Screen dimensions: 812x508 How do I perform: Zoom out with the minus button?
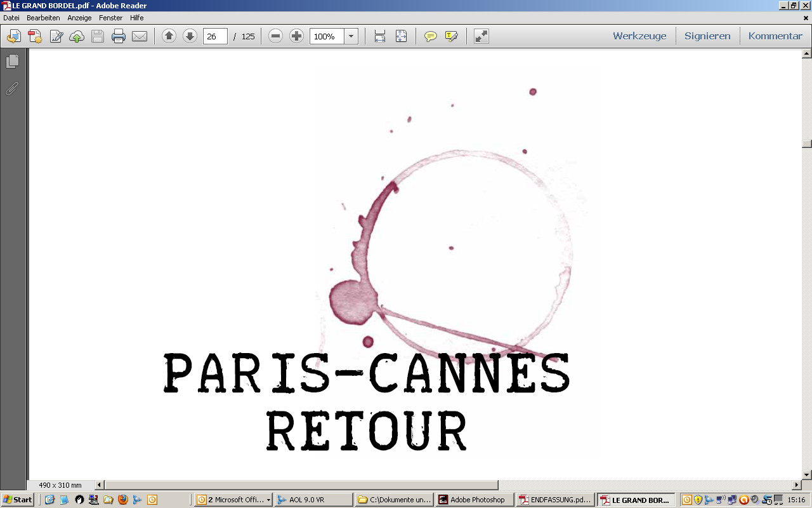click(275, 36)
